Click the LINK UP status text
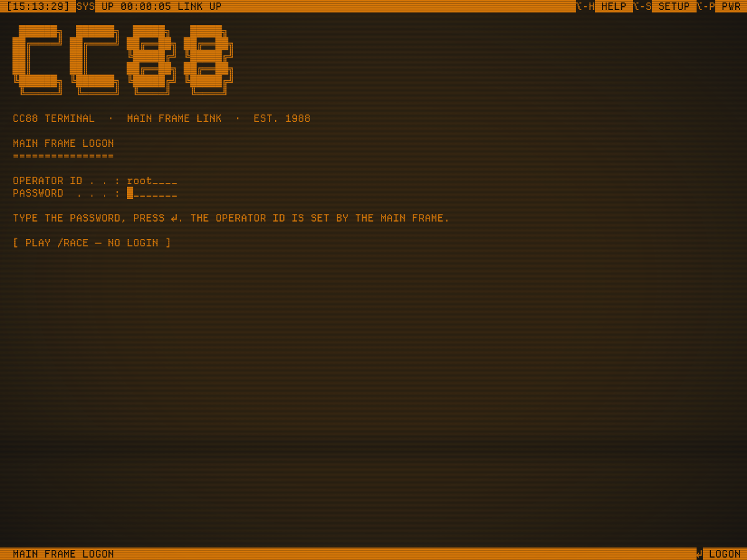This screenshot has height=560, width=747. [200, 6]
